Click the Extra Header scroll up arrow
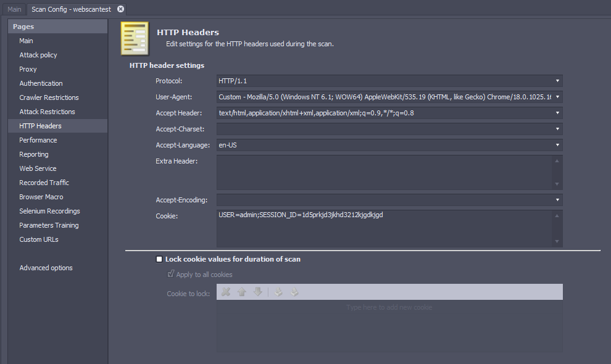The image size is (611, 364). pyautogui.click(x=557, y=160)
